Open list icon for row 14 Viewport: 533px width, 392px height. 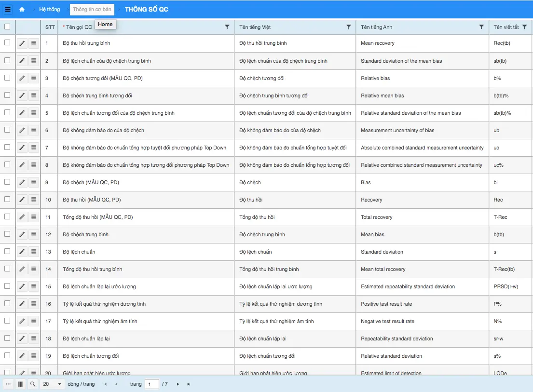click(x=34, y=269)
